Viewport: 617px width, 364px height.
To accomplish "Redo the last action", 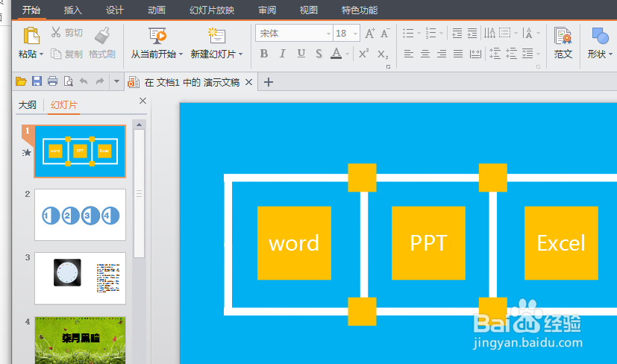I will click(x=100, y=81).
